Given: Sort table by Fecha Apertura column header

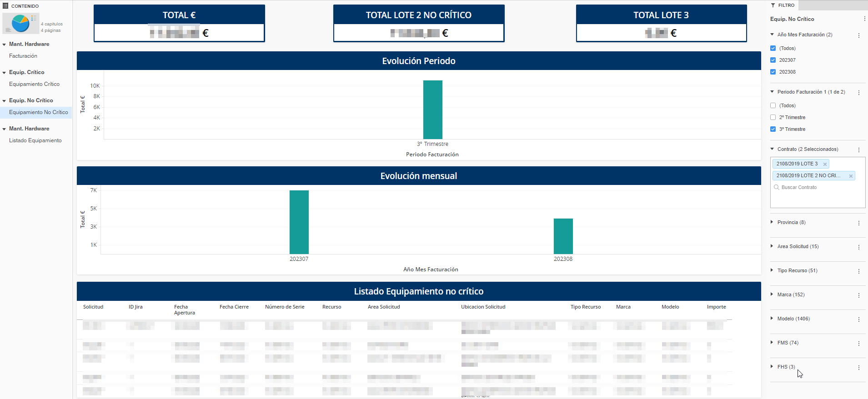Looking at the screenshot, I should coord(185,310).
